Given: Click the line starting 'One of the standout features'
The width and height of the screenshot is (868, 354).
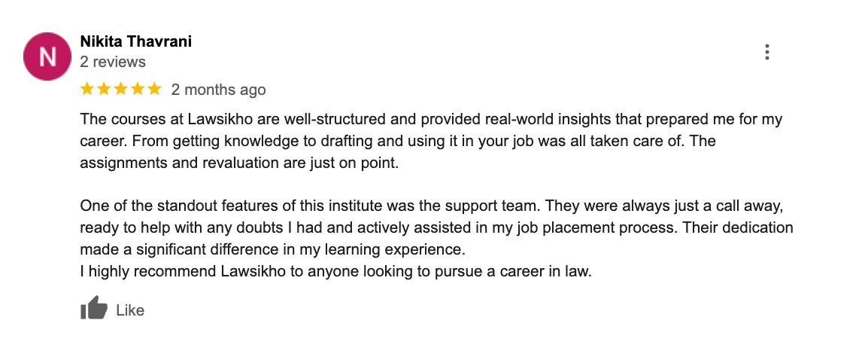Looking at the screenshot, I should [431, 206].
